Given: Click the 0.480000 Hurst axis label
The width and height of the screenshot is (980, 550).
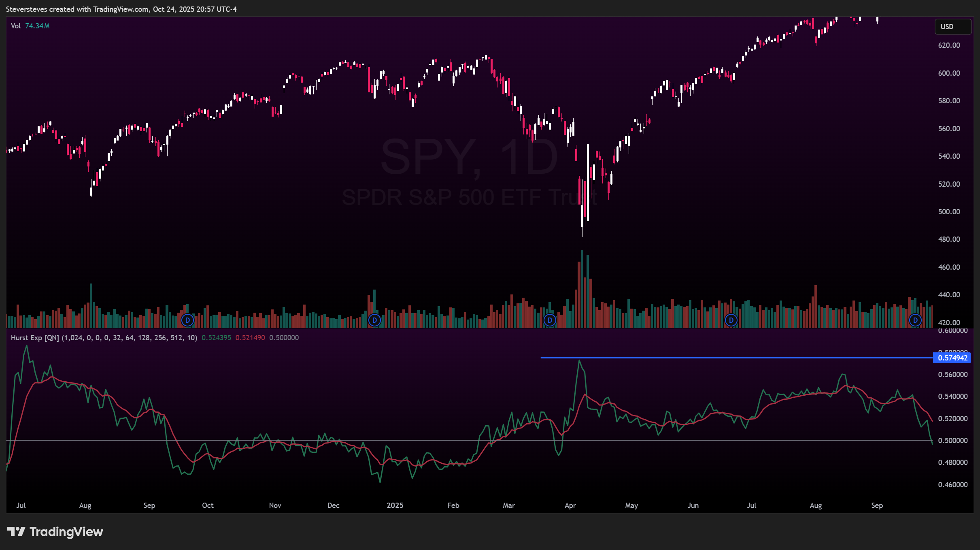Looking at the screenshot, I should click(953, 463).
